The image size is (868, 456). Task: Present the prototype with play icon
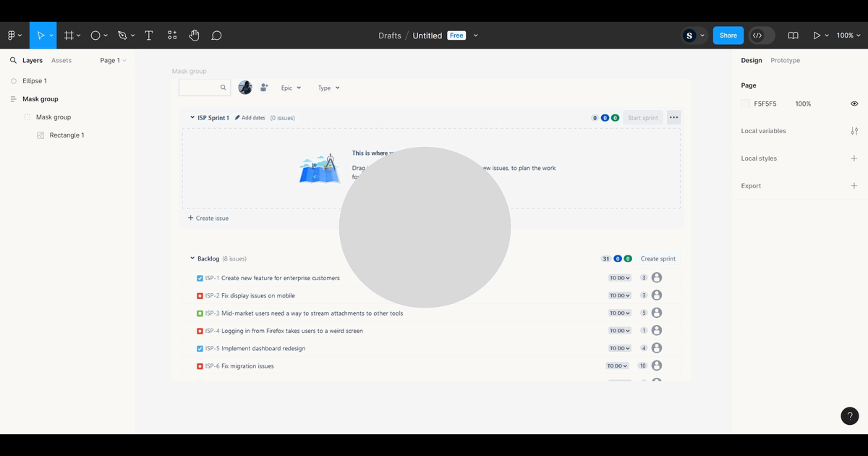click(x=817, y=35)
